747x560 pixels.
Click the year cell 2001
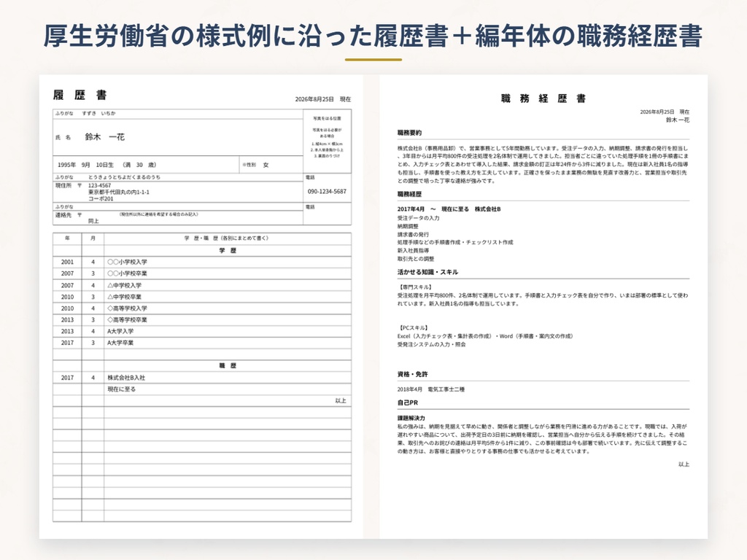(67, 262)
